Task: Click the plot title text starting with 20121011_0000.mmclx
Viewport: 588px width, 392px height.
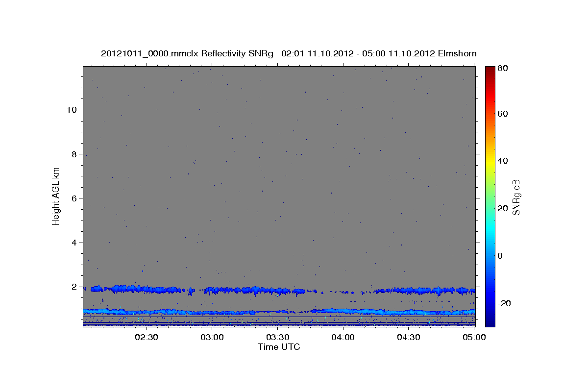Action: [x=289, y=53]
